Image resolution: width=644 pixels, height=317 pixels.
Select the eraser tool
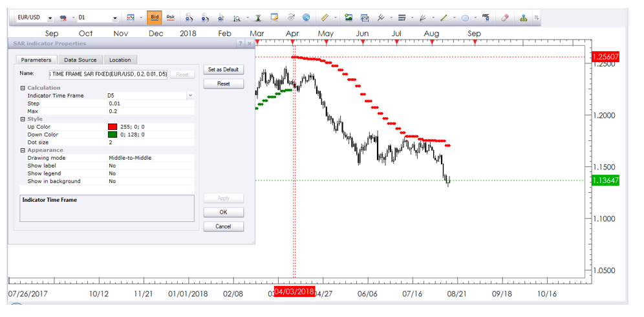point(505,17)
